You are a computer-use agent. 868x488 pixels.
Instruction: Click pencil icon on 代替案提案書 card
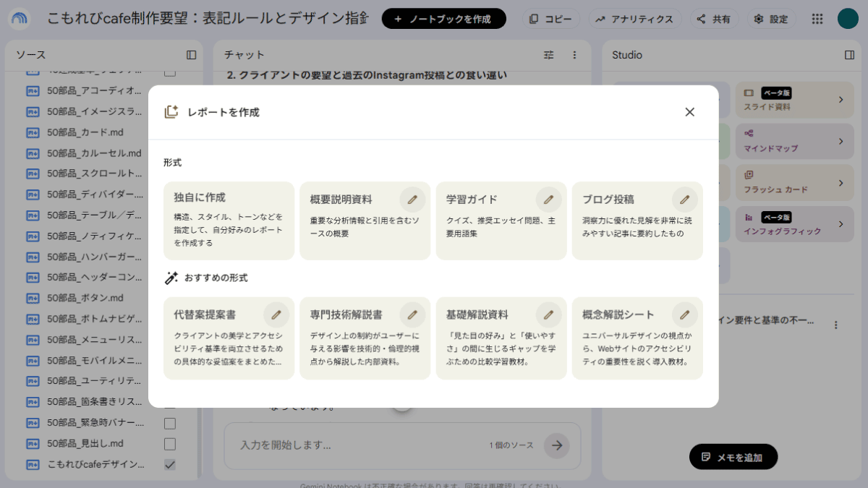[x=276, y=314]
